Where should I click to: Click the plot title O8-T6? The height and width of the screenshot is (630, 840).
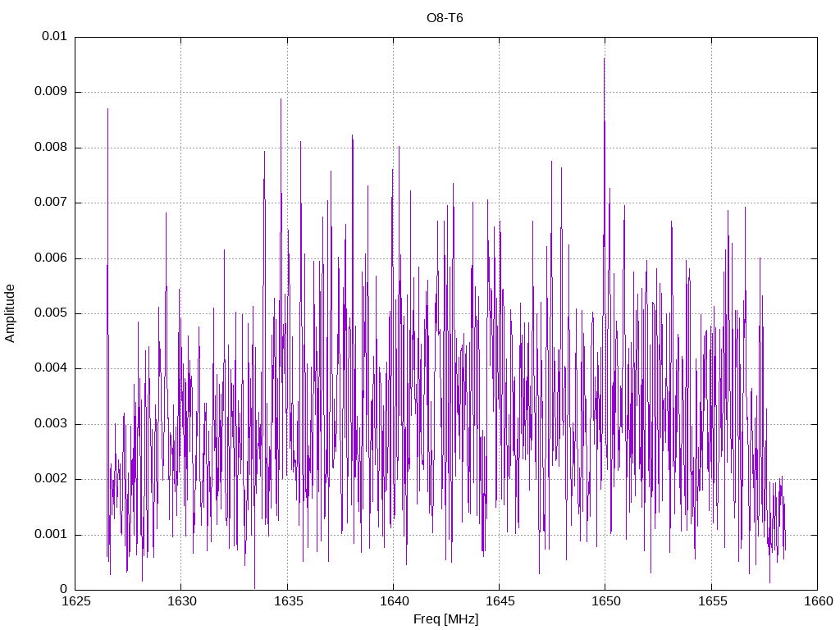[445, 18]
